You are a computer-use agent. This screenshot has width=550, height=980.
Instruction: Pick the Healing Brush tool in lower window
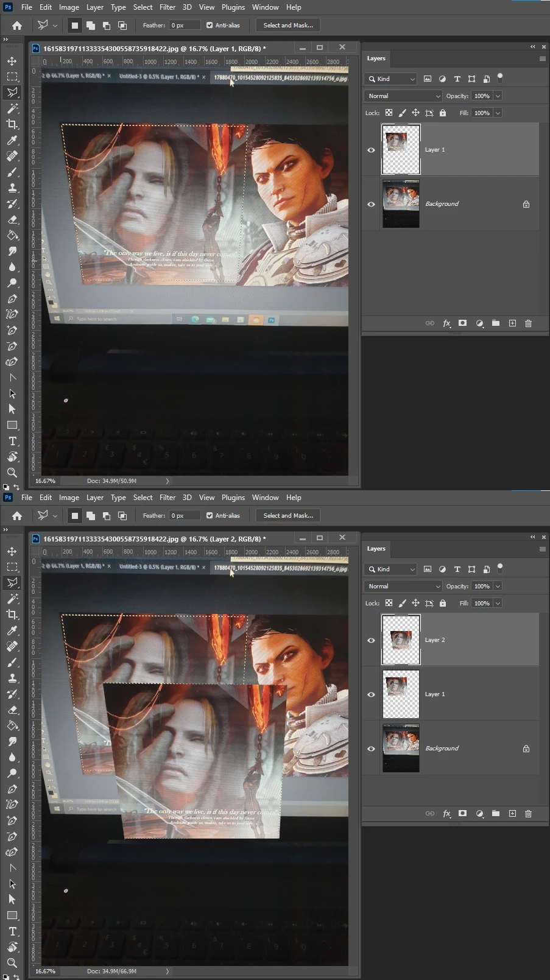tap(12, 646)
